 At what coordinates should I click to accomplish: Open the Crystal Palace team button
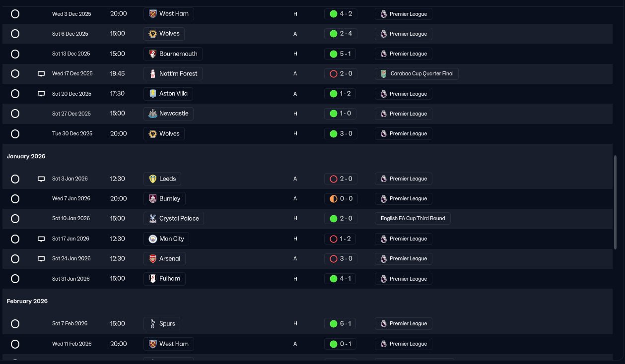(x=174, y=218)
